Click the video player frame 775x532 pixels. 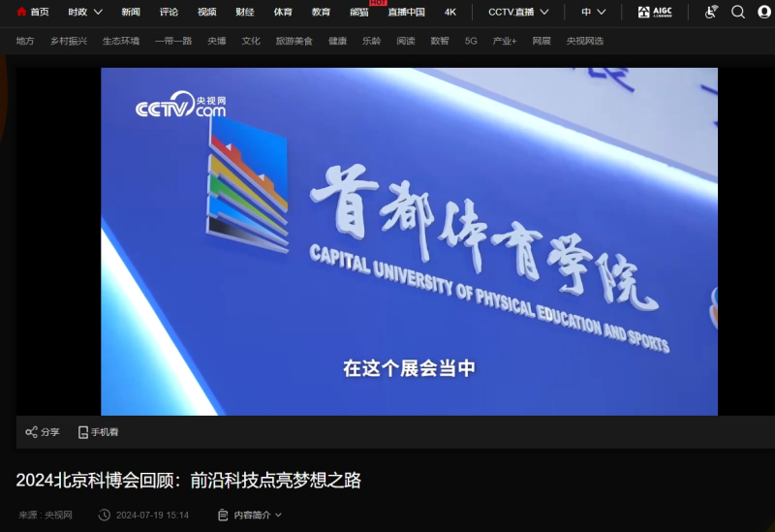pos(409,241)
